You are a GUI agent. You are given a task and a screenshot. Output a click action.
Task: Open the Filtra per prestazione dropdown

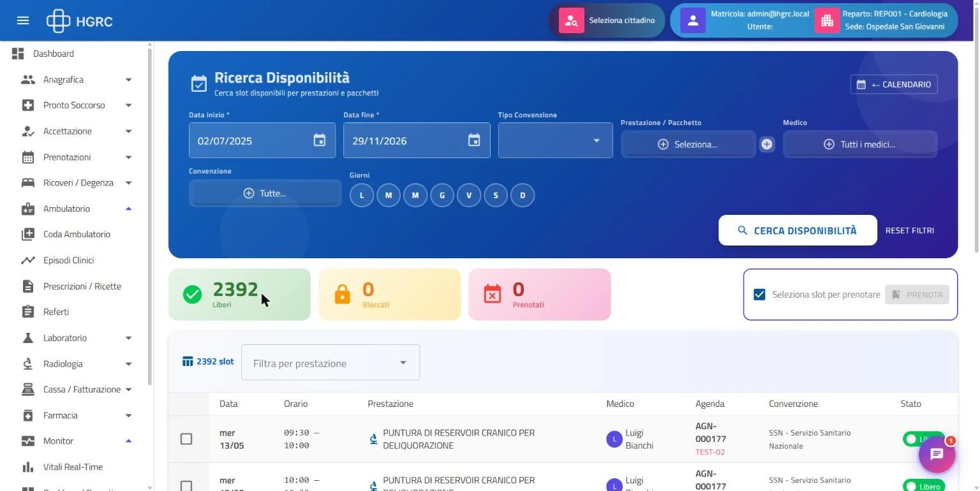(330, 363)
